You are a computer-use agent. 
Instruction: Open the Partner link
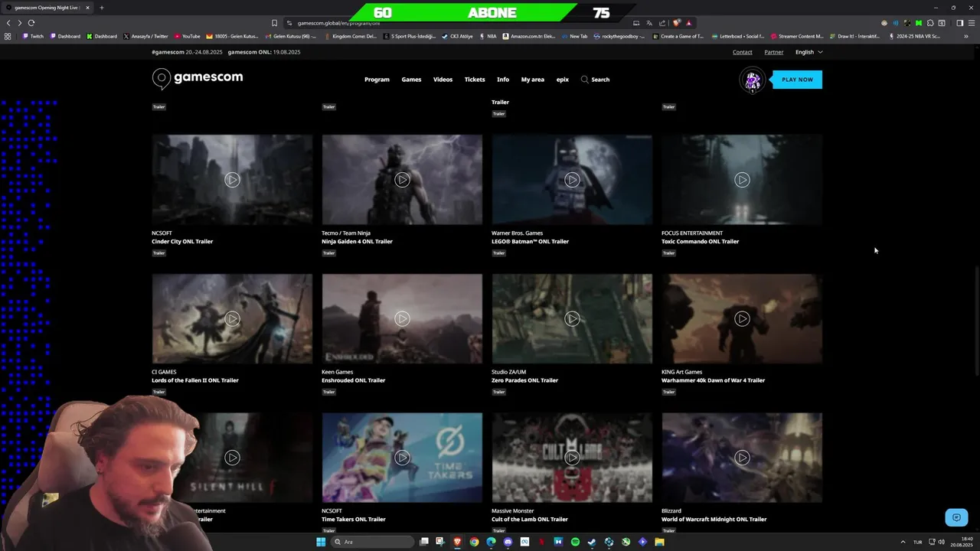click(x=774, y=52)
